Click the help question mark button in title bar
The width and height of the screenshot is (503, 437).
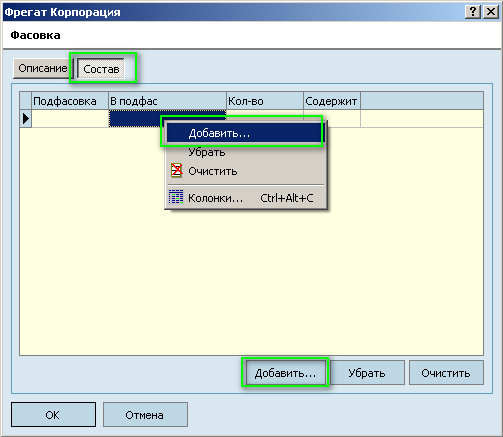point(473,12)
